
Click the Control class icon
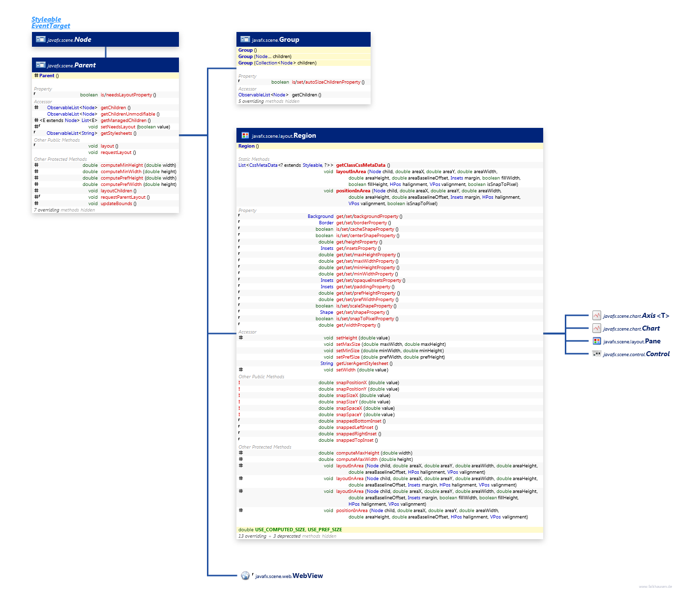596,354
